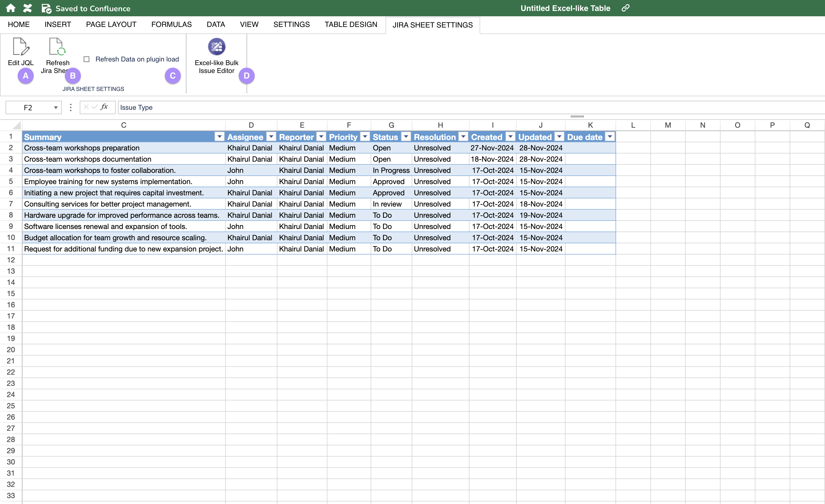The height and width of the screenshot is (504, 825).
Task: Open the Status column filter dropdown
Action: coord(405,137)
